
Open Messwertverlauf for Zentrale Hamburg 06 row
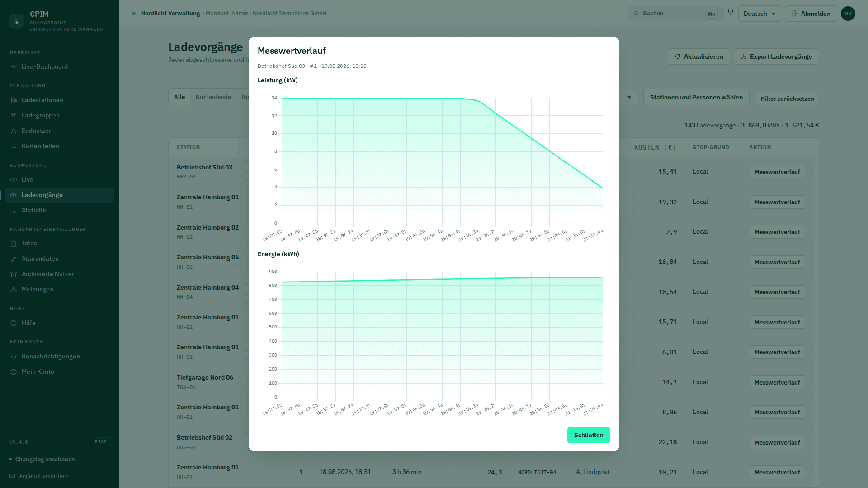(777, 262)
